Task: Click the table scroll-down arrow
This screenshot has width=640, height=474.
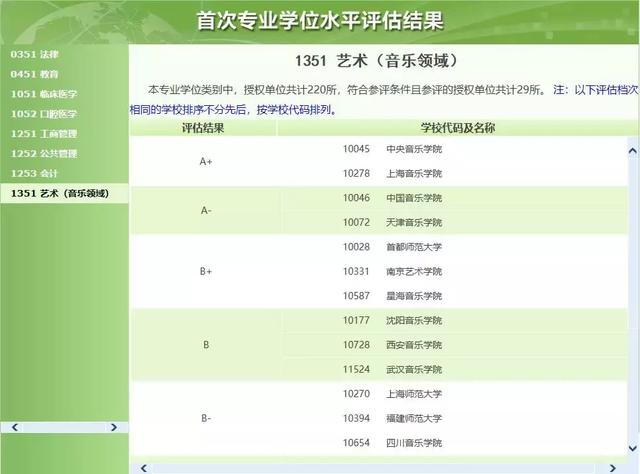Action: [x=633, y=448]
